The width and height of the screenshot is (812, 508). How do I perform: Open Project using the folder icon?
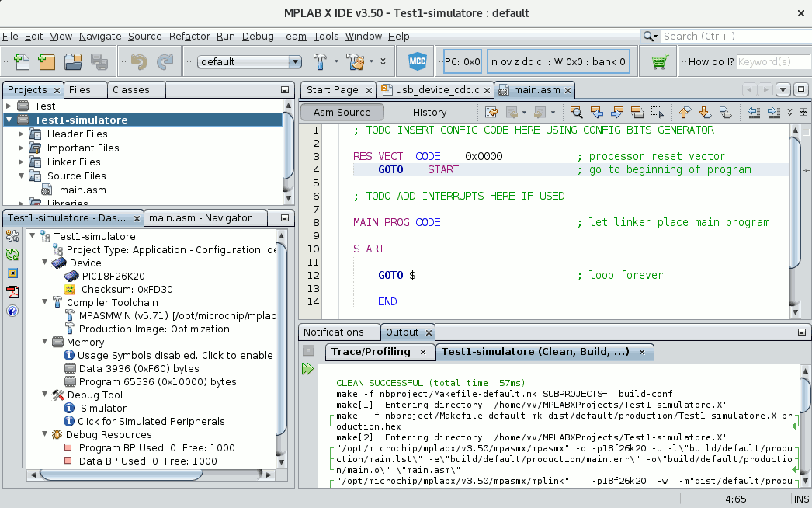click(x=73, y=61)
